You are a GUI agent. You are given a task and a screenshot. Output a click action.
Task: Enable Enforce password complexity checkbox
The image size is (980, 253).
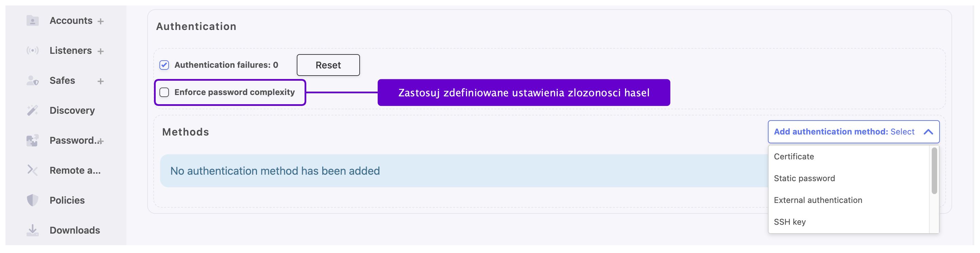(x=164, y=92)
